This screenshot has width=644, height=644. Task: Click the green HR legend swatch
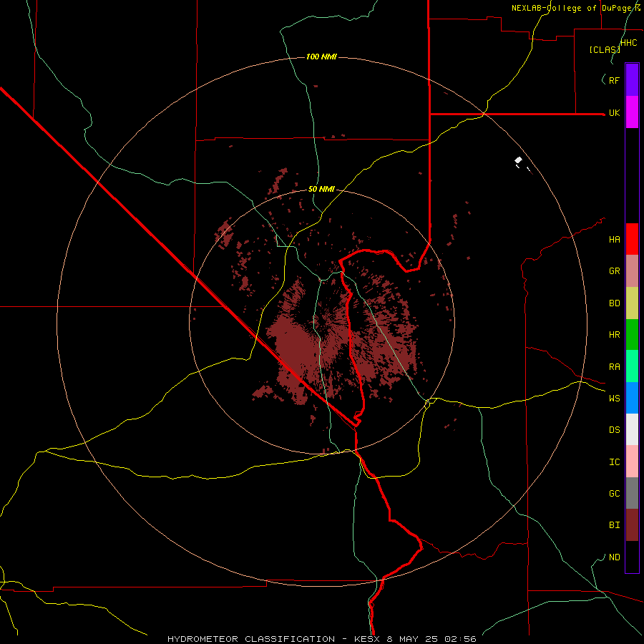coord(632,335)
